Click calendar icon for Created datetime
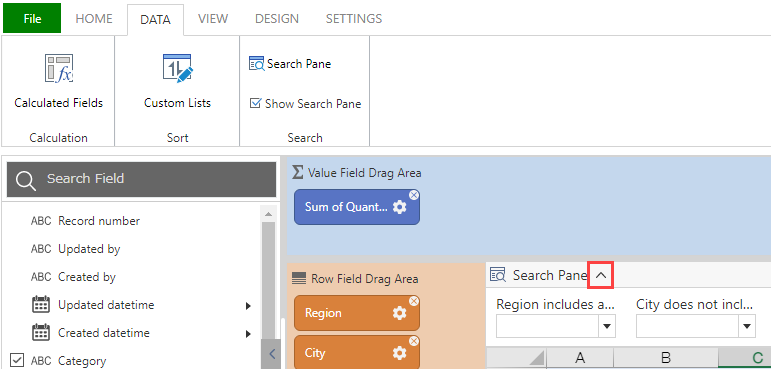Screen dimensions: 771x369 pos(41,332)
